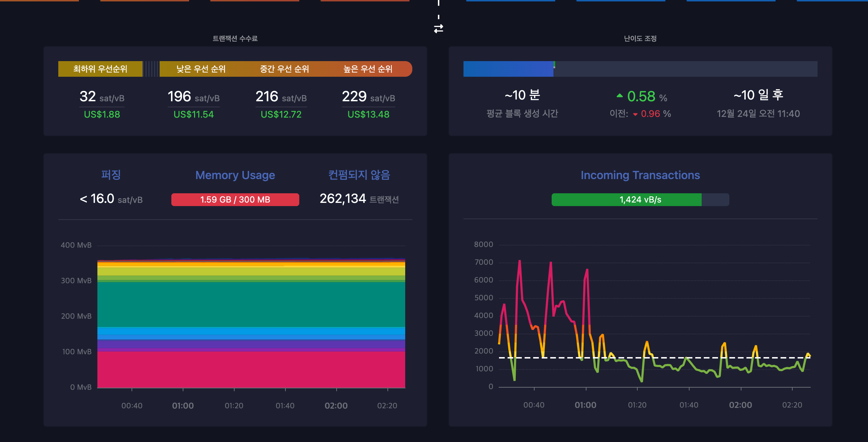
Task: Select the 중간 우선 순위 fee label
Action: [284, 69]
